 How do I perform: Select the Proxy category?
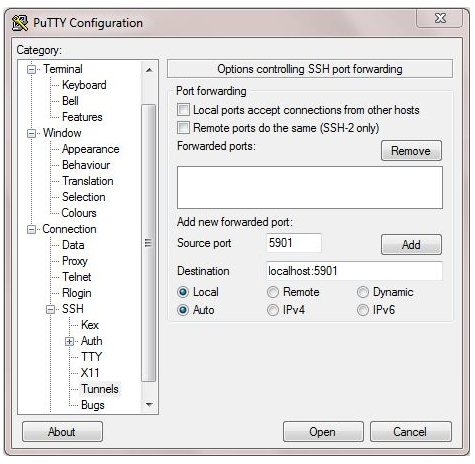(x=75, y=261)
